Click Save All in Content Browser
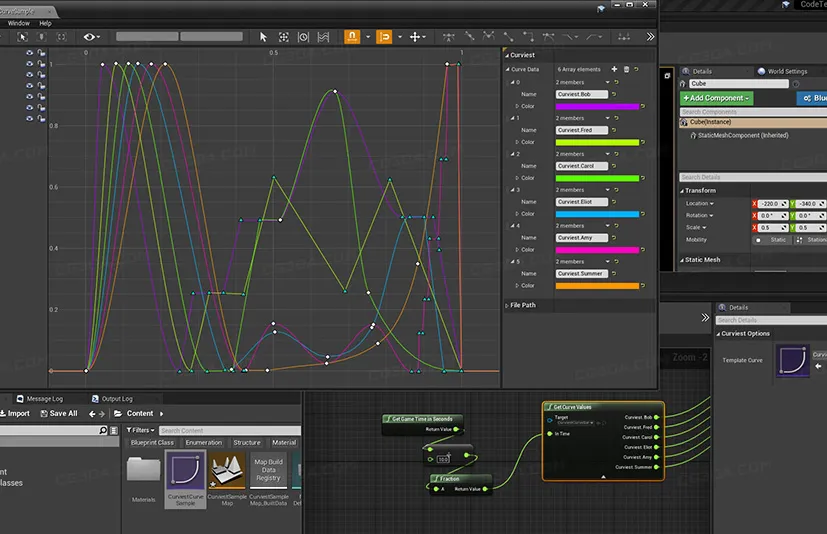The height and width of the screenshot is (534, 827). (59, 414)
